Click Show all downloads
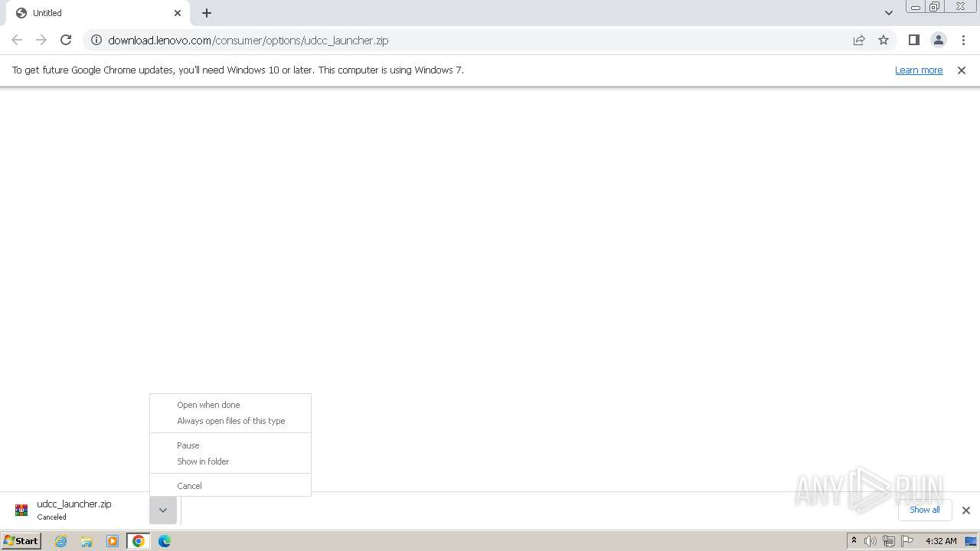The height and width of the screenshot is (551, 980). (925, 510)
